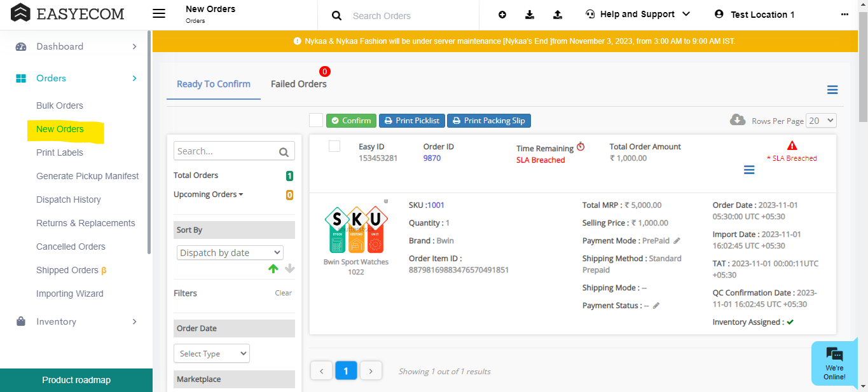Expand the Order Date Select Type dropdown
This screenshot has height=392, width=868.
tap(211, 354)
